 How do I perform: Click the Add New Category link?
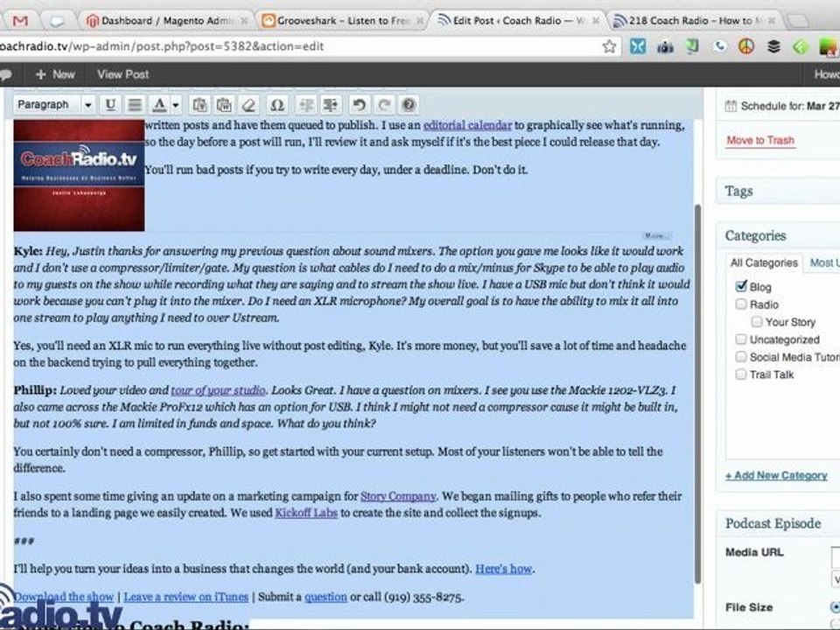coord(776,475)
